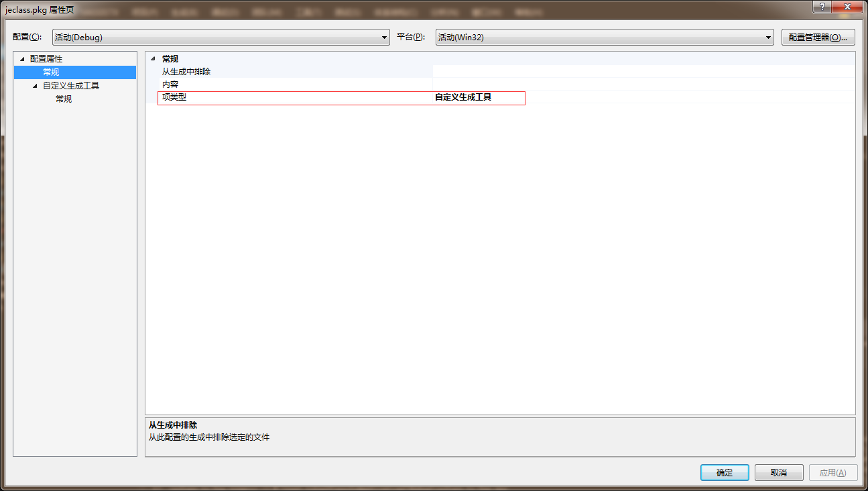
Task: Click the 配置管理器 button
Action: (818, 38)
